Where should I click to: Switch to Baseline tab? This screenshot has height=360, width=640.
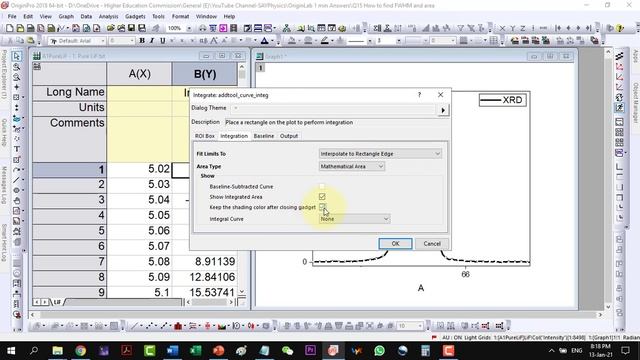pos(264,136)
